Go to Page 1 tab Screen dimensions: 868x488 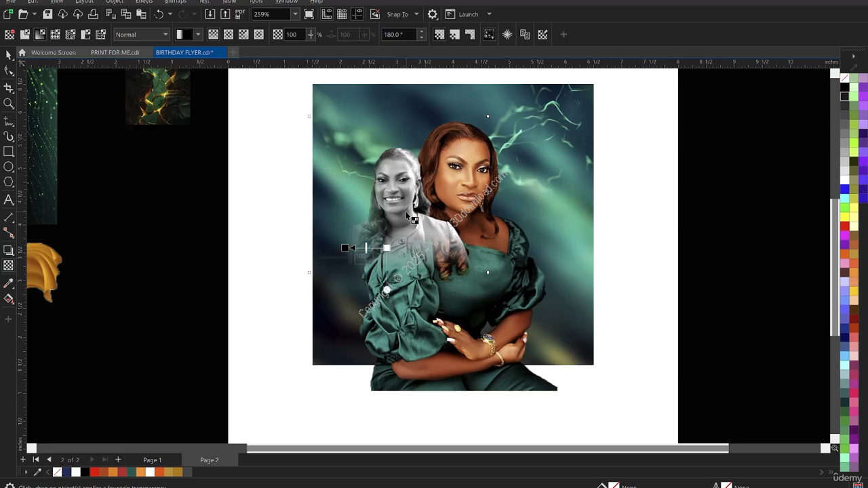coord(153,460)
